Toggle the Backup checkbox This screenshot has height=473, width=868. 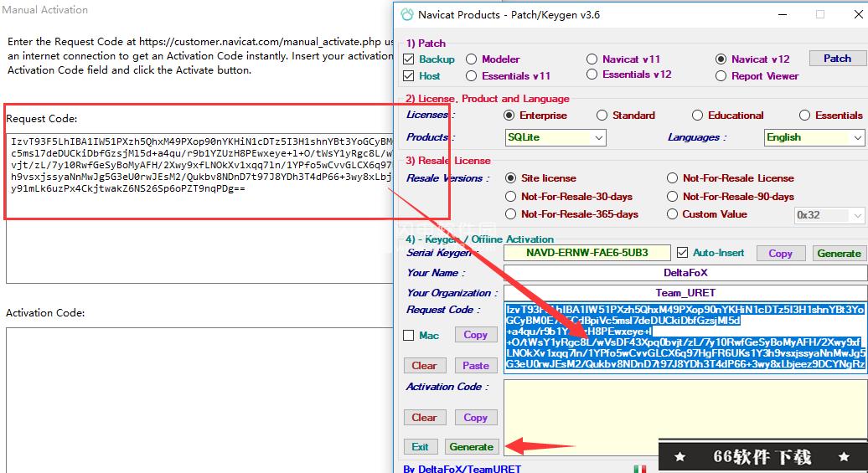point(409,59)
